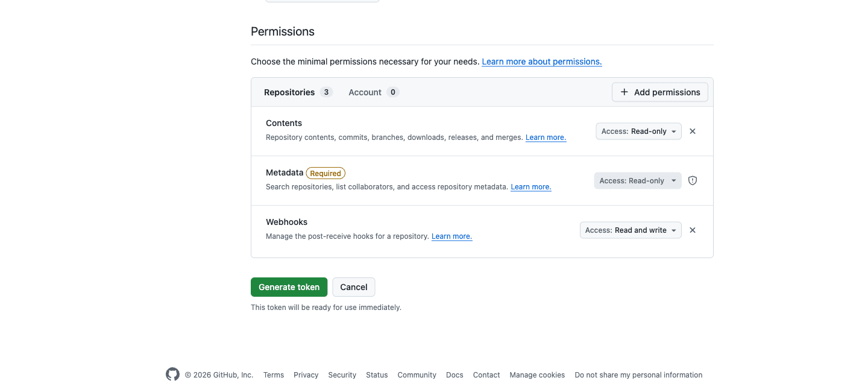Open Learn more about permissions link

click(542, 62)
